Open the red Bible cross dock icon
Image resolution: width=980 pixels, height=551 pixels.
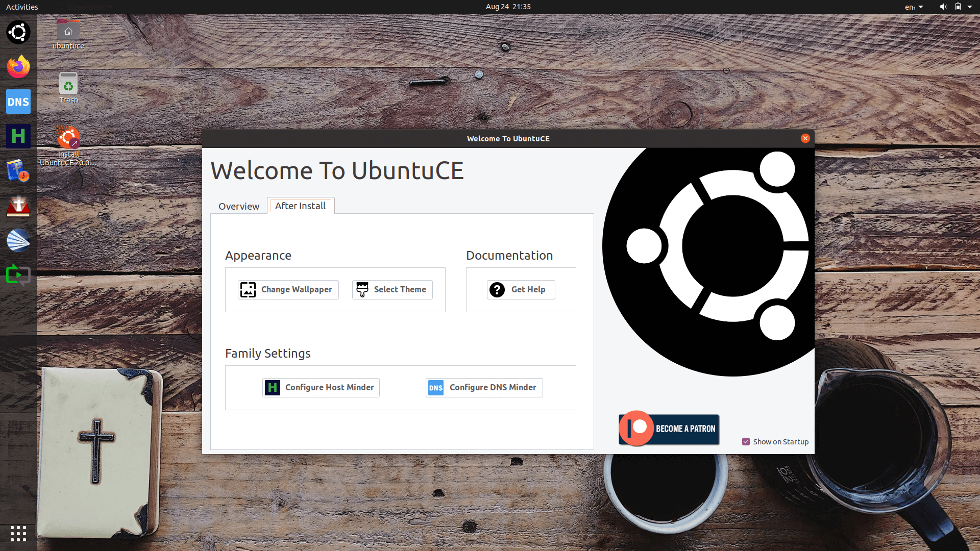[18, 206]
